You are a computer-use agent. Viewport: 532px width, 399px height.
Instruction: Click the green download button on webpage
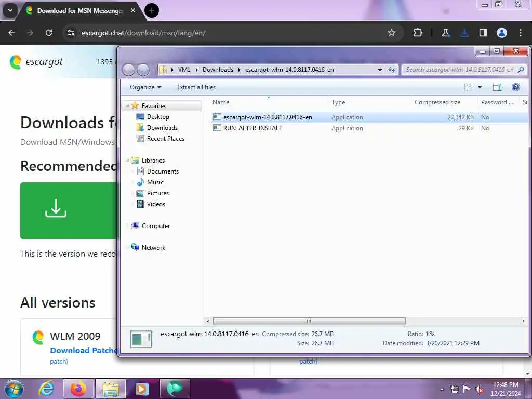tap(68, 210)
